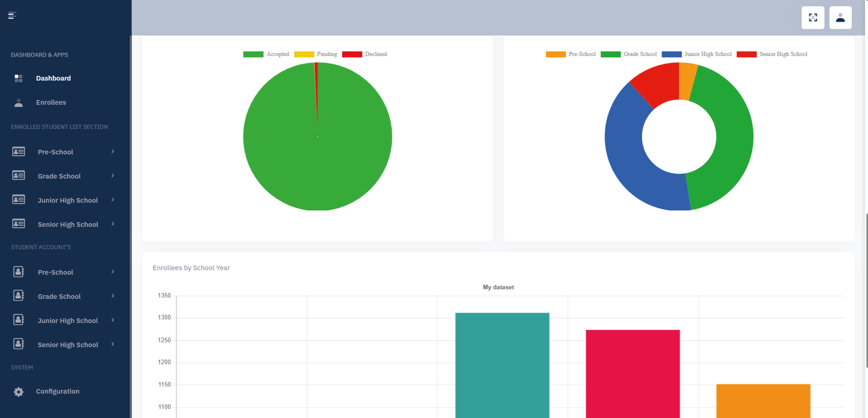Expand Junior High School enrolled list chevron
The image size is (868, 418).
[x=113, y=200]
